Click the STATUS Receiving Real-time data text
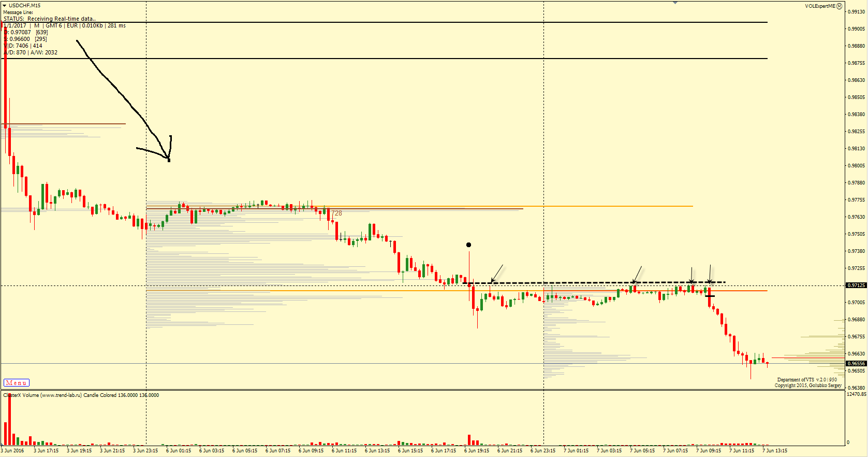Screen dimensions: 868x457 click(50, 19)
